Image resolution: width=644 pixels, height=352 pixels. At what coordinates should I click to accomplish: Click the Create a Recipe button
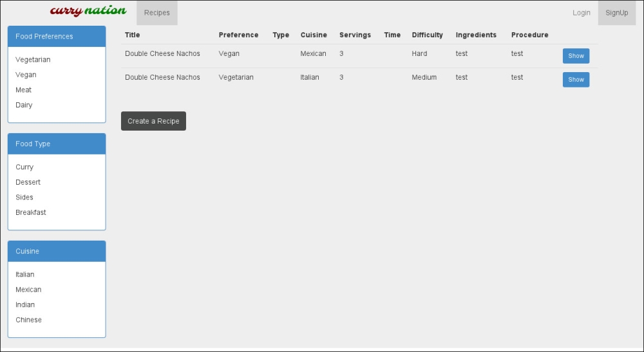click(153, 121)
